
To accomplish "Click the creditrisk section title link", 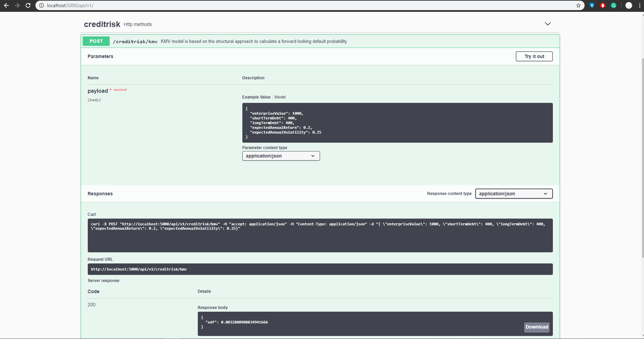I will (102, 24).
